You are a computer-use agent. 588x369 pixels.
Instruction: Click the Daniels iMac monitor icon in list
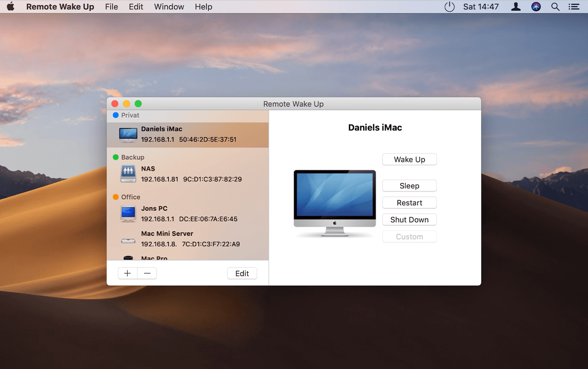(x=128, y=135)
